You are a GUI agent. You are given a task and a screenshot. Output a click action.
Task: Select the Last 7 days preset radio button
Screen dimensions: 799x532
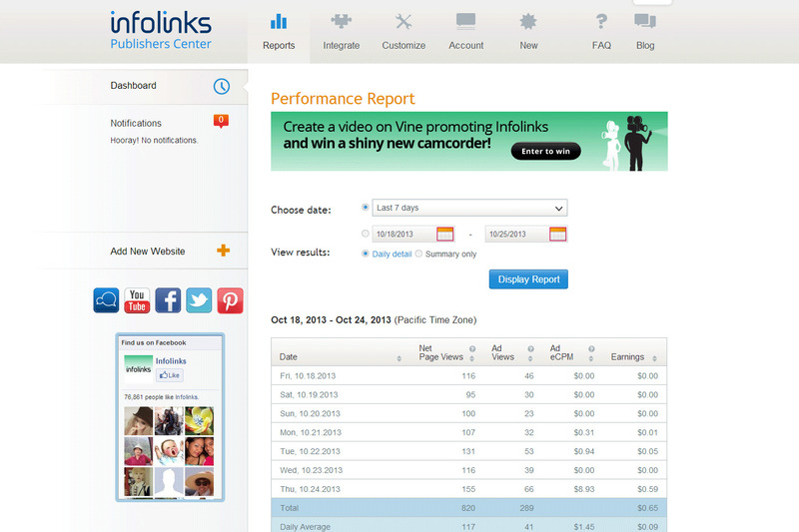pos(365,208)
